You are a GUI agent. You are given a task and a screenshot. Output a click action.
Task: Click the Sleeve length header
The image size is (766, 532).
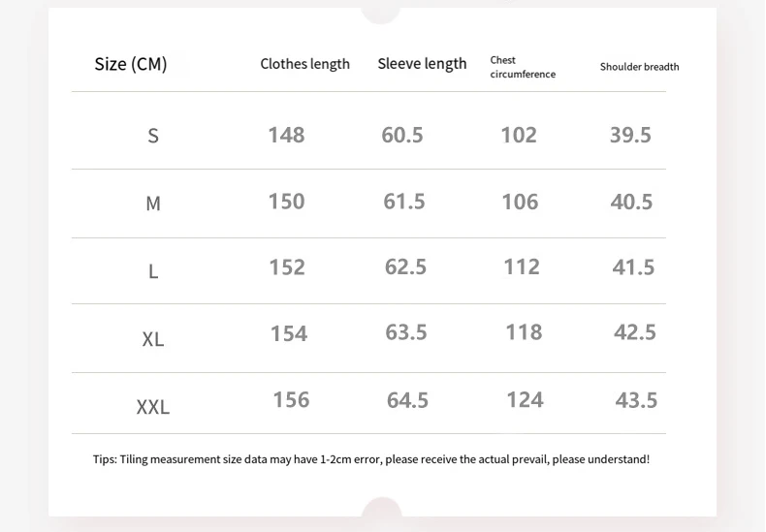[x=422, y=65]
